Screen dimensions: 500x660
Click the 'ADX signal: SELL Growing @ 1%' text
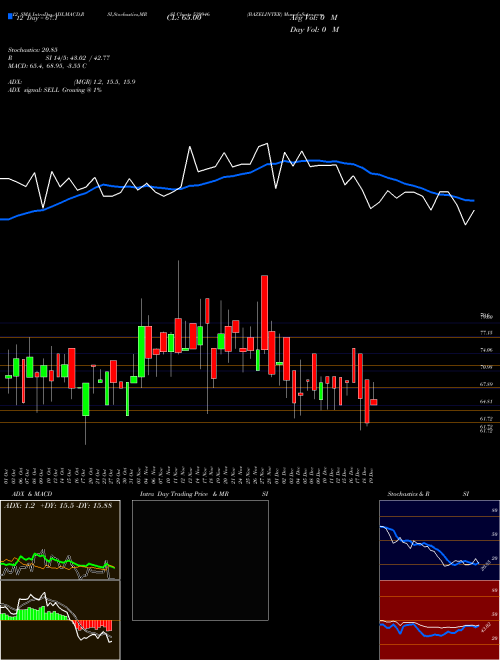55,90
